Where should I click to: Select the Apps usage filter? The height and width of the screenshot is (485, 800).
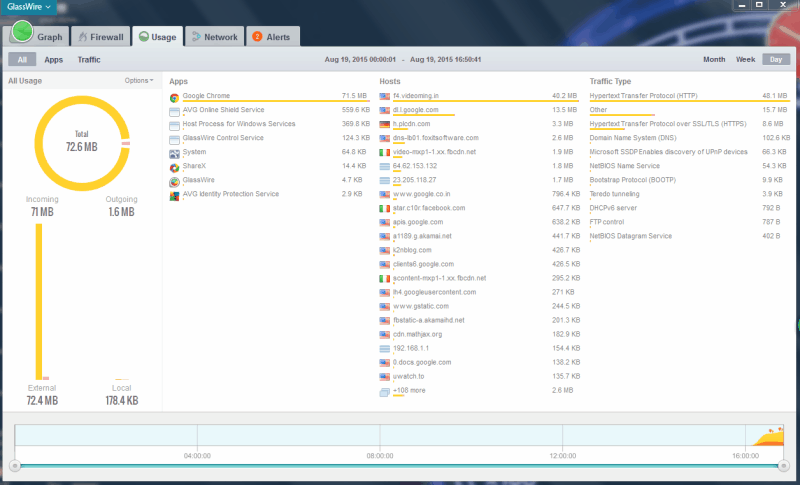[54, 60]
